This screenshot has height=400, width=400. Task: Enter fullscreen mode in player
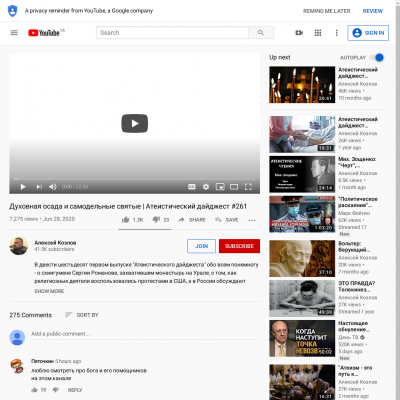click(248, 187)
